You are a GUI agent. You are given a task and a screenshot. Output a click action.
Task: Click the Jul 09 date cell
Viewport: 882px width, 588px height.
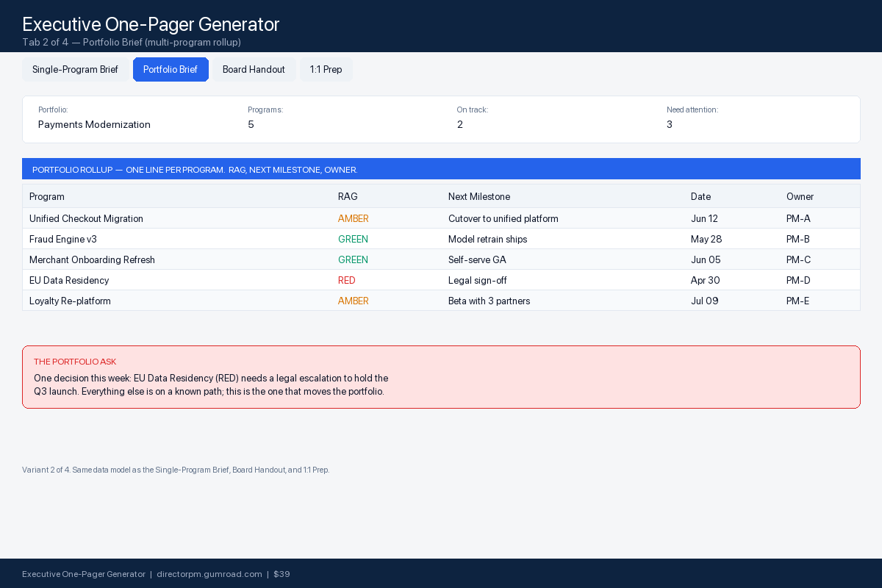click(705, 301)
